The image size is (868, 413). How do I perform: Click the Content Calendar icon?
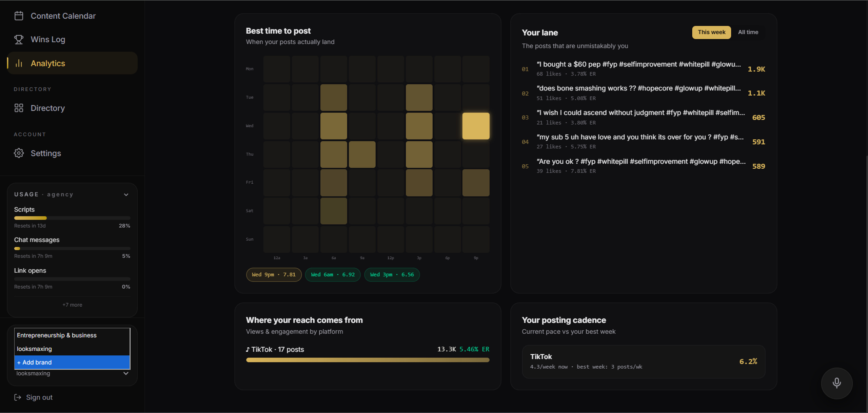pyautogui.click(x=19, y=16)
